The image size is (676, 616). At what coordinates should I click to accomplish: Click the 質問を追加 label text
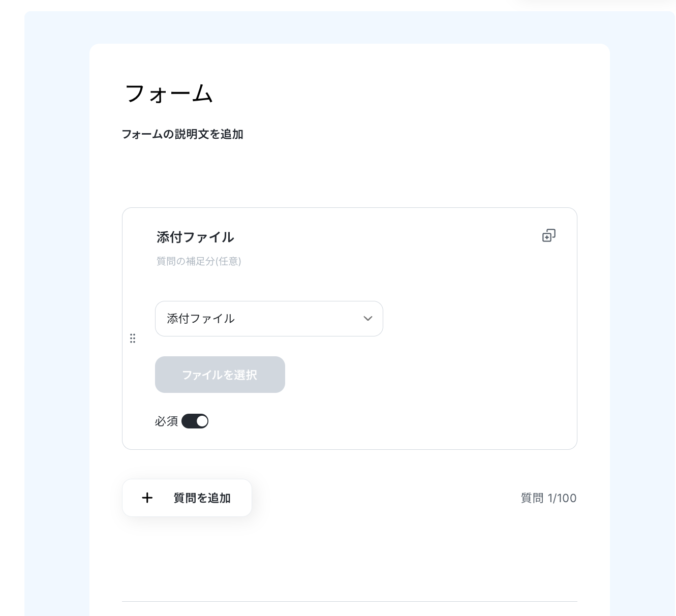point(202,498)
